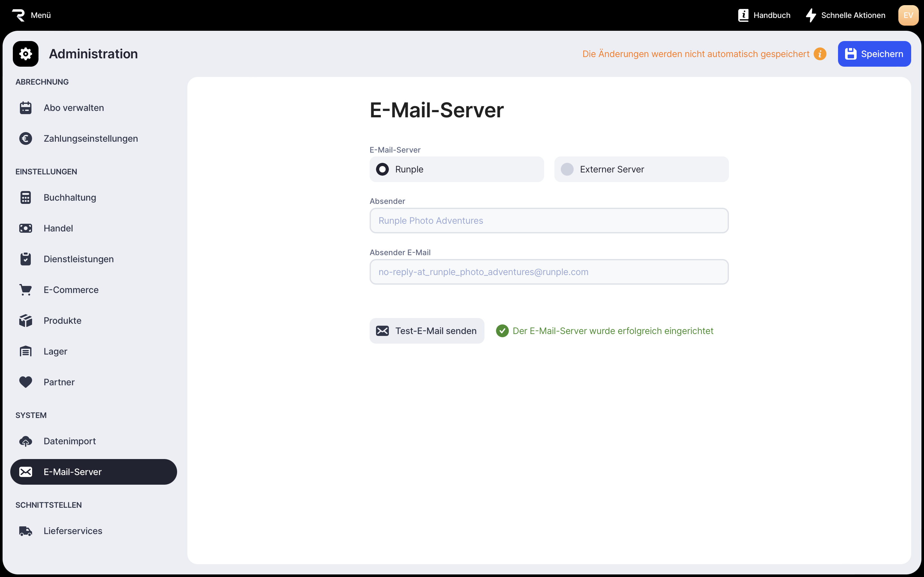Click the Datenimport cloud upload icon
The width and height of the screenshot is (924, 577).
tap(26, 441)
